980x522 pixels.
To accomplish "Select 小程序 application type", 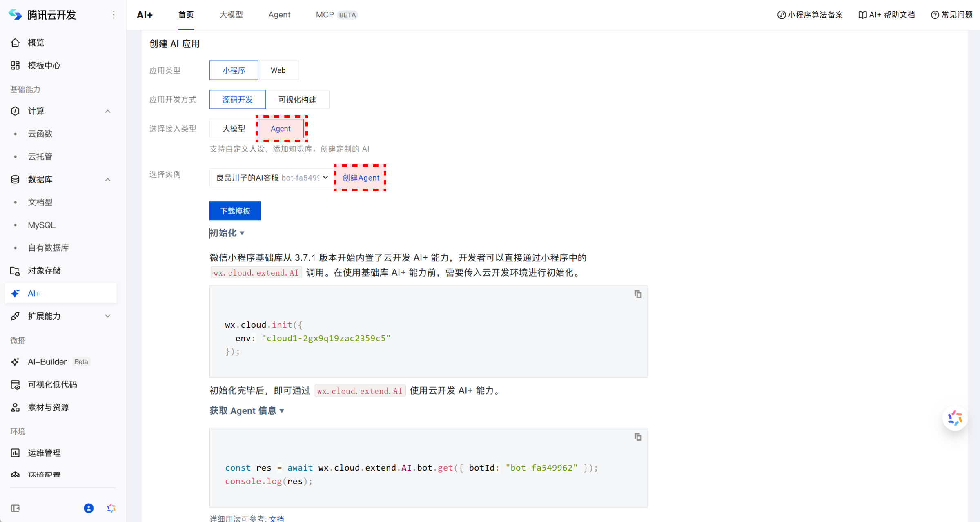I will click(x=234, y=70).
